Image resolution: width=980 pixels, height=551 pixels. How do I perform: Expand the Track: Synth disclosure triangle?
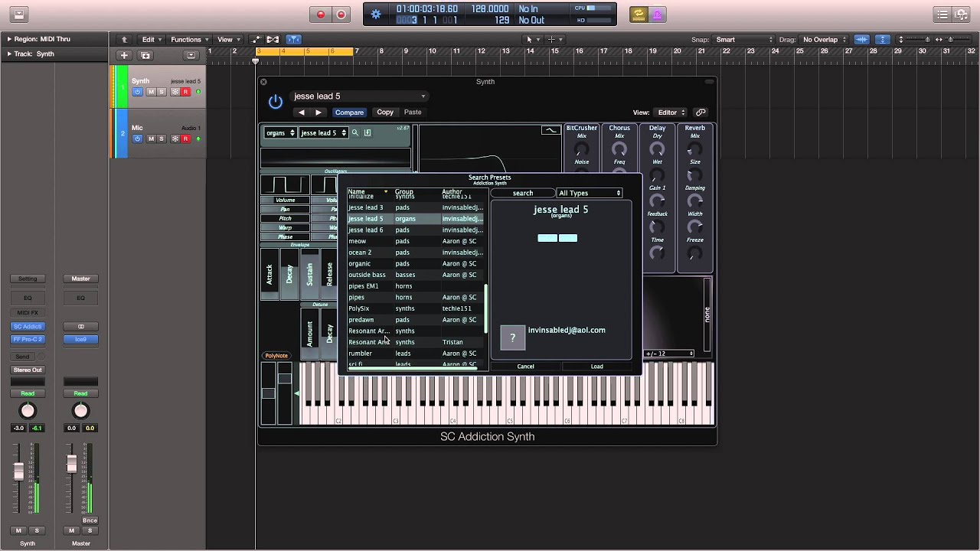point(9,54)
